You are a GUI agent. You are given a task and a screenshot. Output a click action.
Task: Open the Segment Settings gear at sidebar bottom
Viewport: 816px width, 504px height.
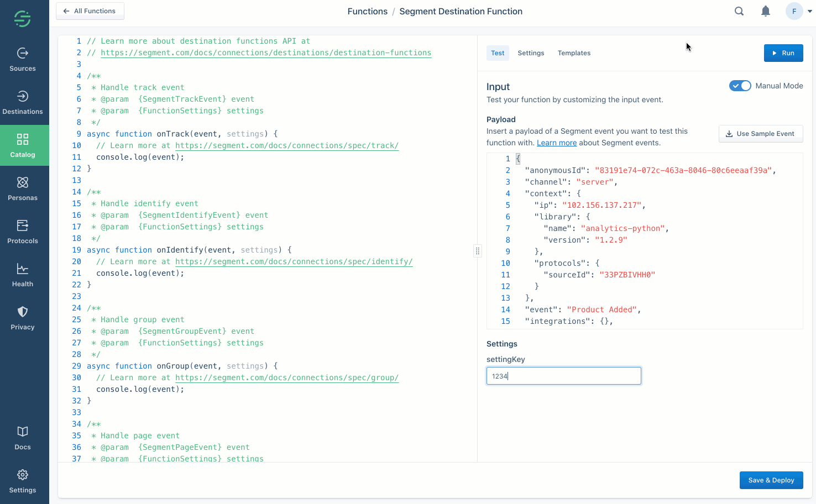(x=22, y=481)
